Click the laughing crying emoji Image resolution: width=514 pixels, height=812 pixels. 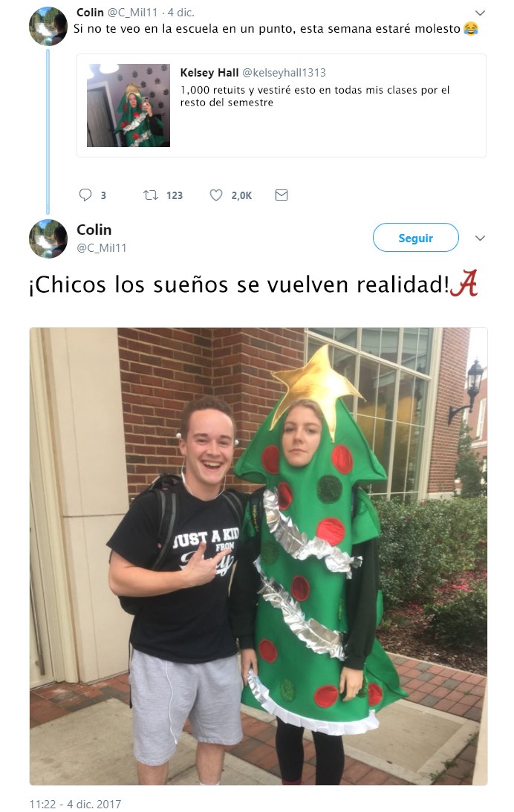pos(470,28)
